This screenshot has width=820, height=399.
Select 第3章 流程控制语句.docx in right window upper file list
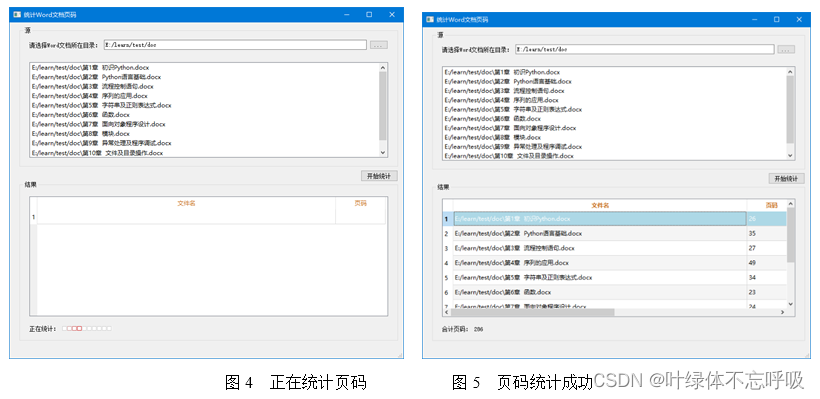(x=504, y=90)
